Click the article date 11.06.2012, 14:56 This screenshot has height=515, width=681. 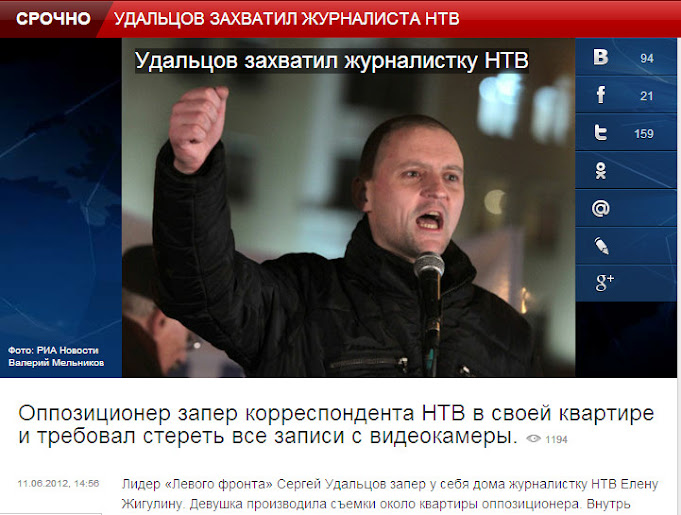coord(58,483)
